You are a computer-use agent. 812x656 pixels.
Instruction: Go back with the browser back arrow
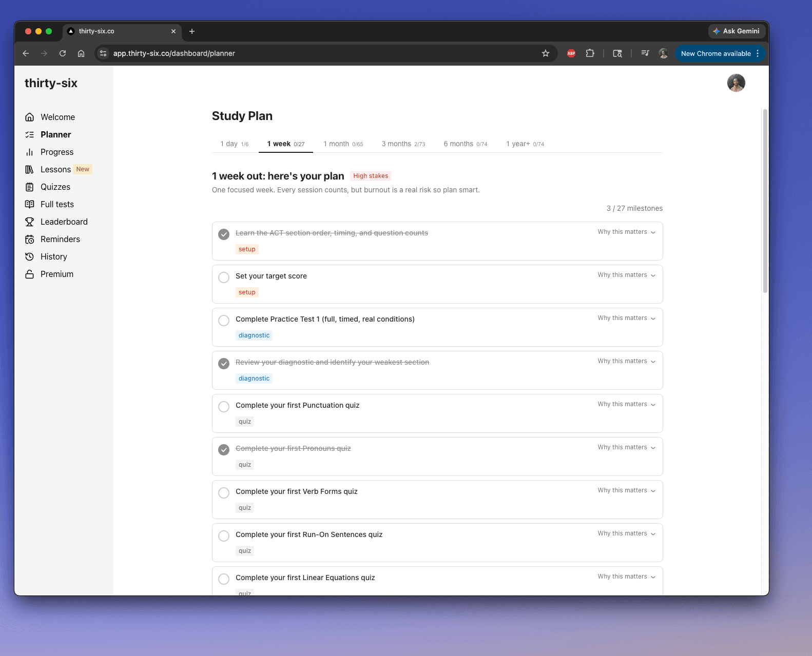[26, 53]
